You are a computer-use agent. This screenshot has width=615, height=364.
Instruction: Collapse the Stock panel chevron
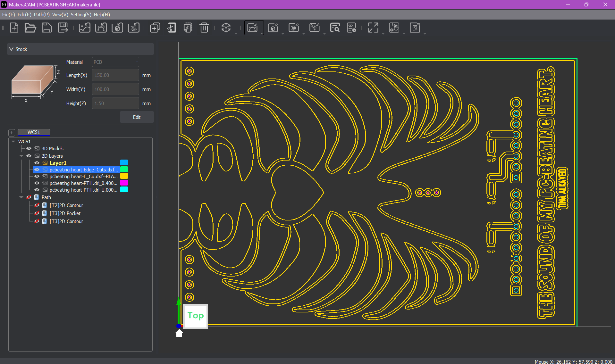pyautogui.click(x=12, y=49)
